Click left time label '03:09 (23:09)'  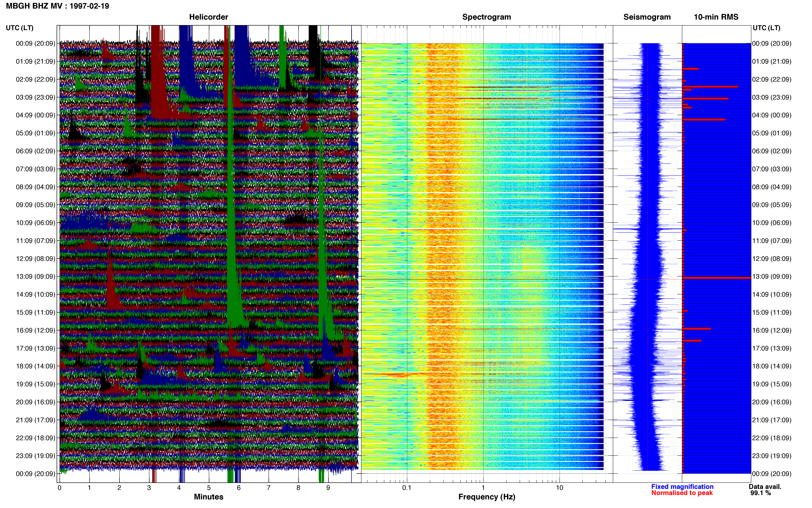pyautogui.click(x=36, y=97)
